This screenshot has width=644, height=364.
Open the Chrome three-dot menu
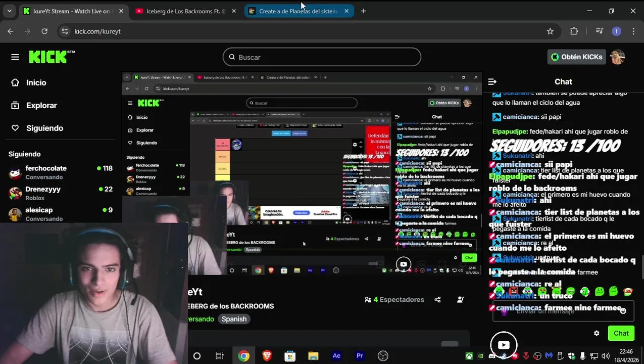click(633, 31)
